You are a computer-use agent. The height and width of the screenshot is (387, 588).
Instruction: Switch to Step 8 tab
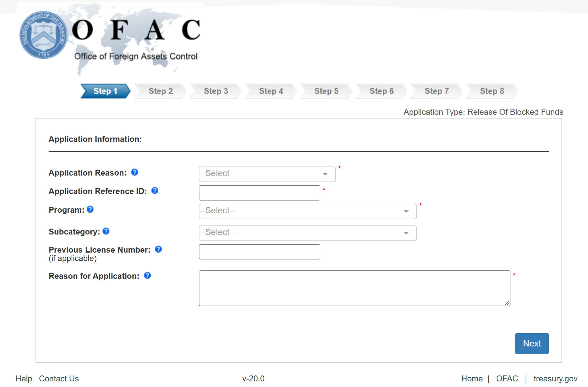pyautogui.click(x=492, y=91)
